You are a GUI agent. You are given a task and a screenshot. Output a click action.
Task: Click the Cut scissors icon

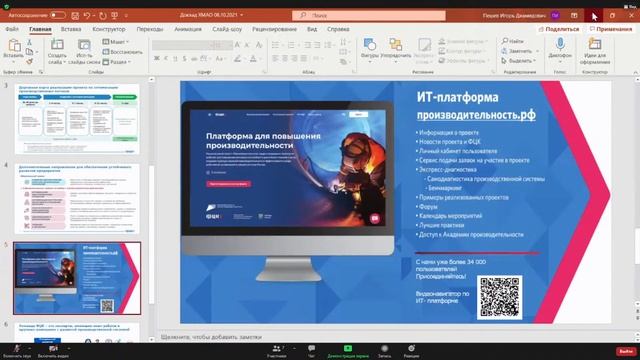click(x=29, y=42)
